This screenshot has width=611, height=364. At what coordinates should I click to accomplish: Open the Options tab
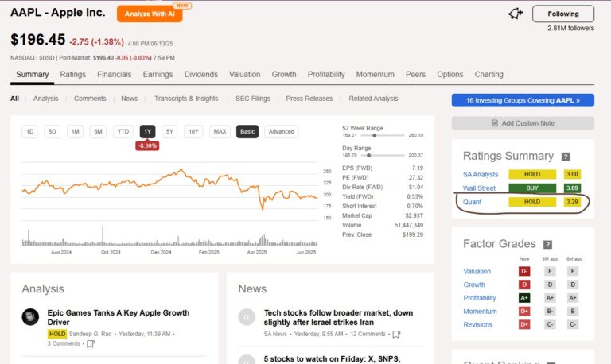coord(450,75)
